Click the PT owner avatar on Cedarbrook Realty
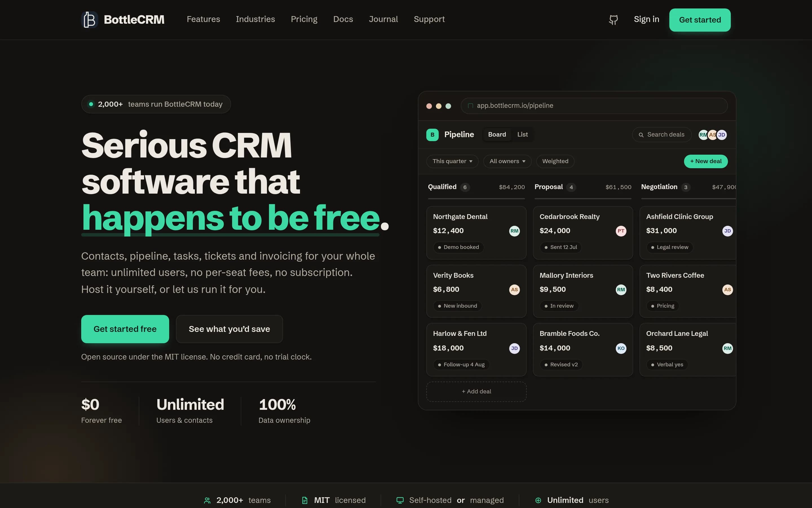The width and height of the screenshot is (812, 508). (x=621, y=231)
